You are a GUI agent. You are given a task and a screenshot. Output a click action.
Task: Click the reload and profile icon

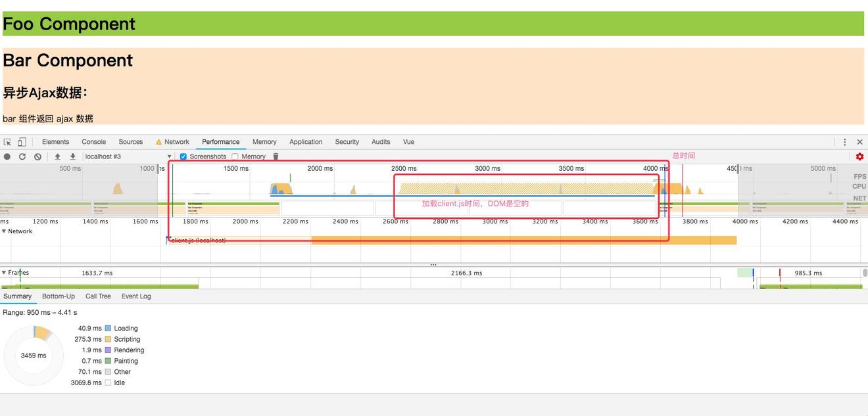tap(22, 156)
